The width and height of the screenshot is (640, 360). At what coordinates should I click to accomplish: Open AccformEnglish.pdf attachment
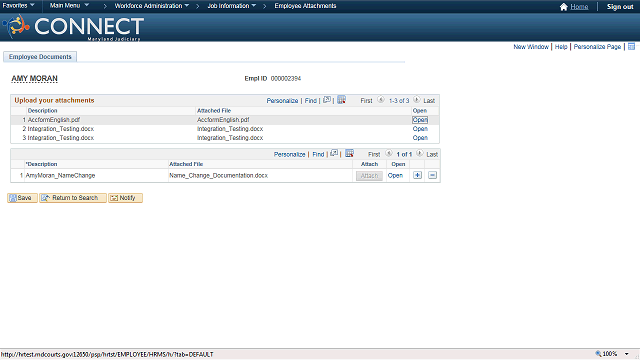coord(420,120)
